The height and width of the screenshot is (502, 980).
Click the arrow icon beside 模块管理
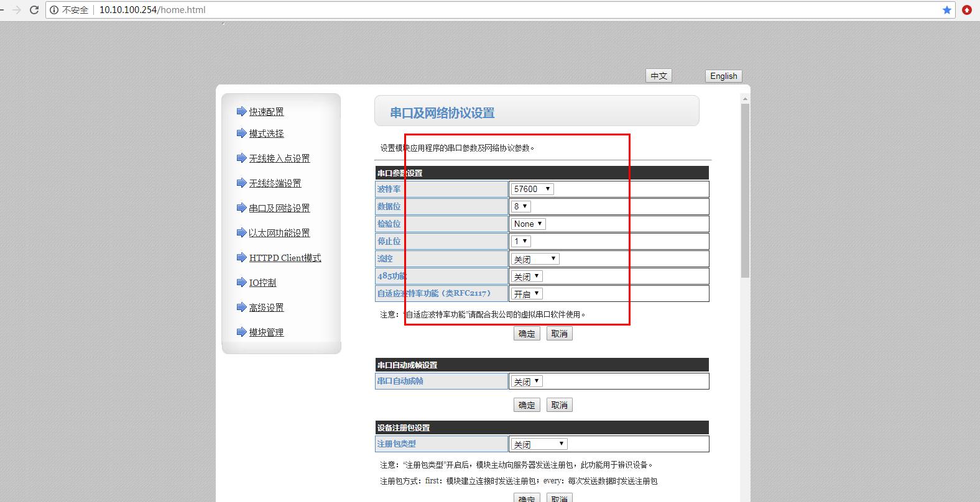[241, 332]
